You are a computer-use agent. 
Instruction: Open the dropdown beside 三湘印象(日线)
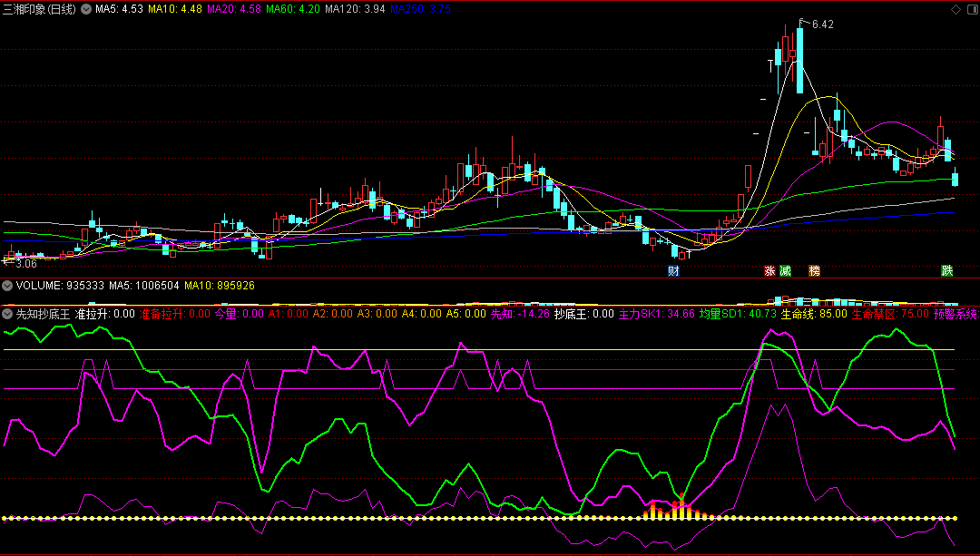(x=86, y=9)
